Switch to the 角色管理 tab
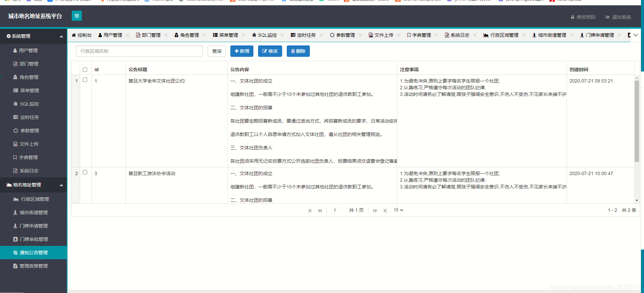Image resolution: width=644 pixels, height=293 pixels. (187, 35)
